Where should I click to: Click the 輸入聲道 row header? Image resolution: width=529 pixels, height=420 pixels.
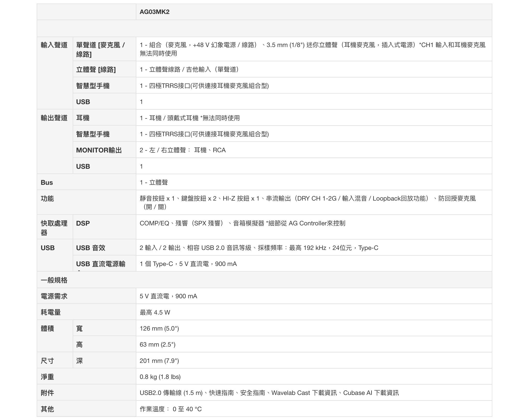pyautogui.click(x=54, y=45)
